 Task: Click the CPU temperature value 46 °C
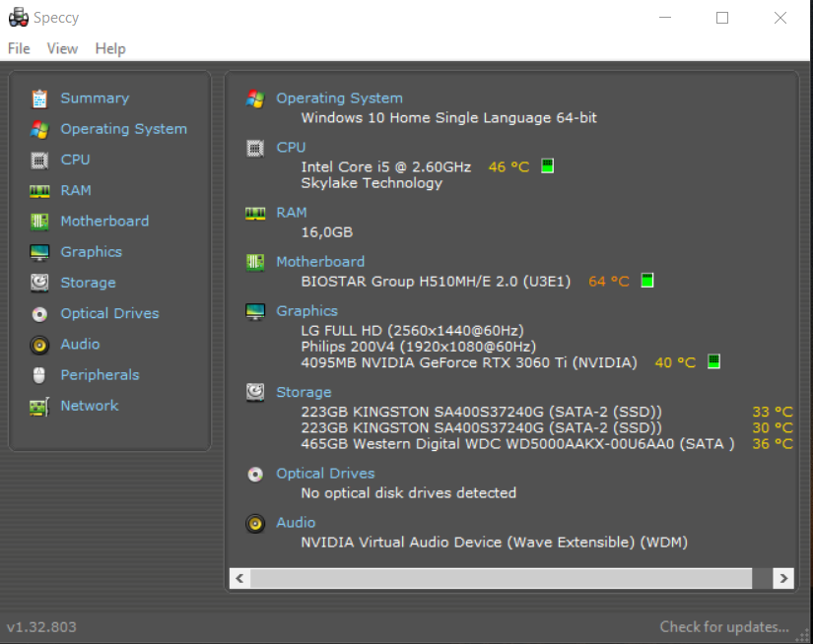pyautogui.click(x=508, y=166)
